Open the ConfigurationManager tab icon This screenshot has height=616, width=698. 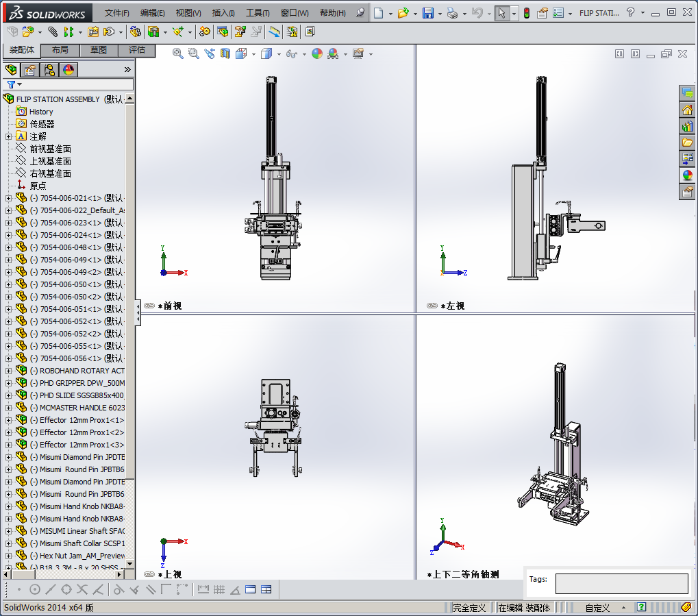click(x=49, y=69)
